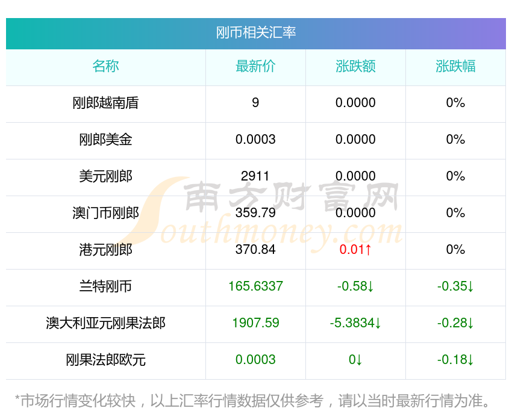Click the footnote disclaimer starting with *市场行情变化较快
The height and width of the screenshot is (420, 512).
(x=252, y=401)
